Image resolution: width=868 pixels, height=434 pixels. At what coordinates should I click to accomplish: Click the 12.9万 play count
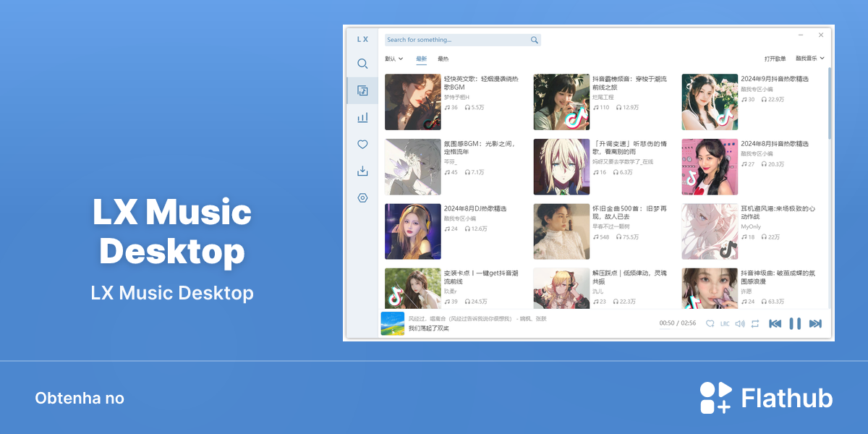[627, 108]
